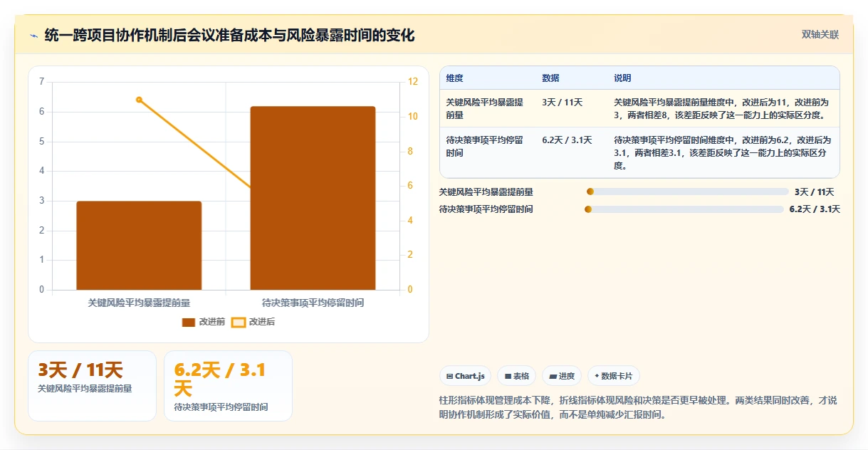Click left axis tick label 7

[x=41, y=82]
